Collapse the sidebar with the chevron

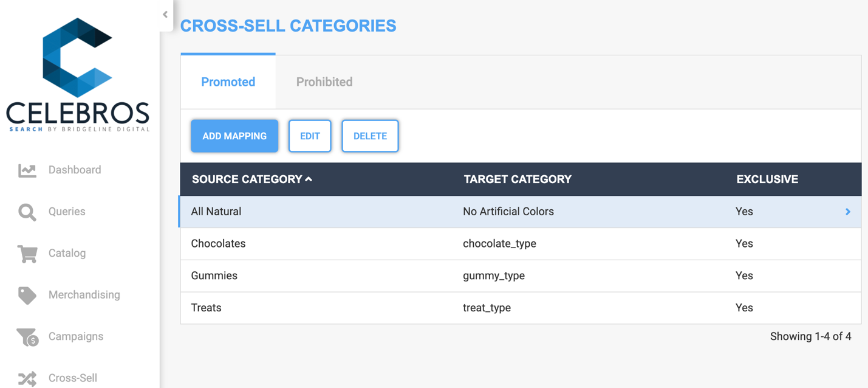tap(165, 15)
